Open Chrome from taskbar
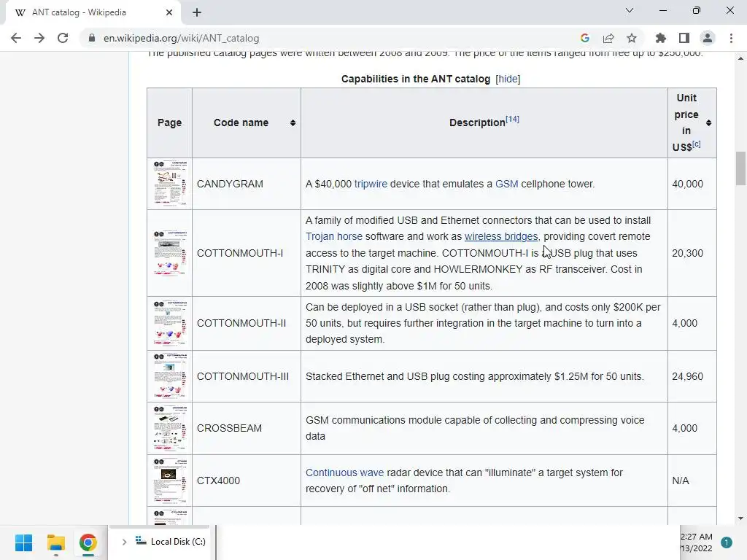 point(88,542)
